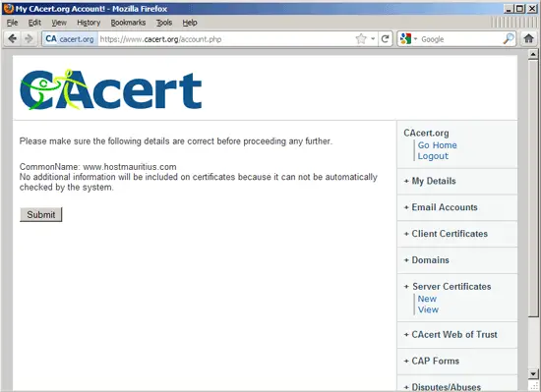Reload the page with the refresh icon
This screenshot has height=392, width=541.
(x=385, y=39)
